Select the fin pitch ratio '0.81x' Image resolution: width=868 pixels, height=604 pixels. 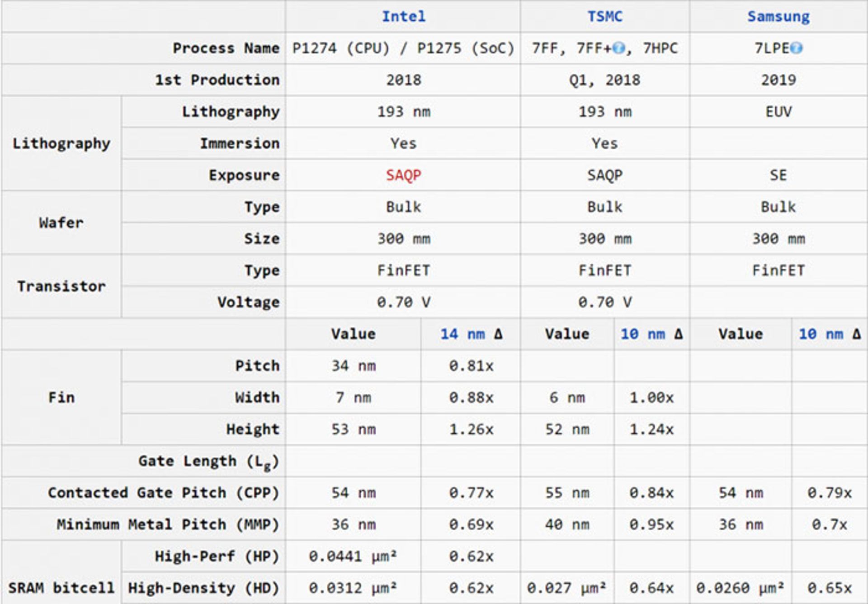pos(471,366)
